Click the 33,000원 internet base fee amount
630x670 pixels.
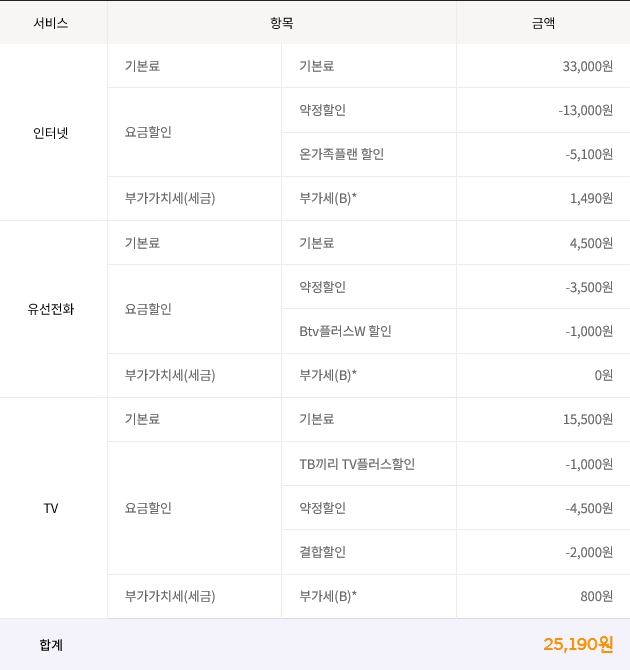pos(587,66)
